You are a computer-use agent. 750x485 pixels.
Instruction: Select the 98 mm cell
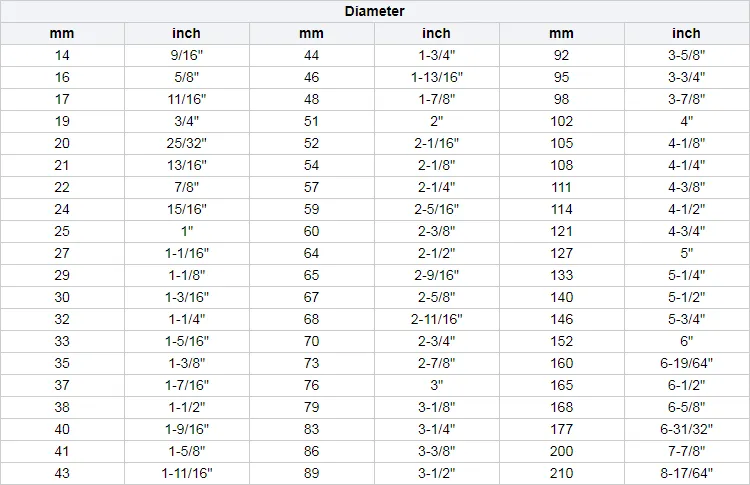pos(562,99)
